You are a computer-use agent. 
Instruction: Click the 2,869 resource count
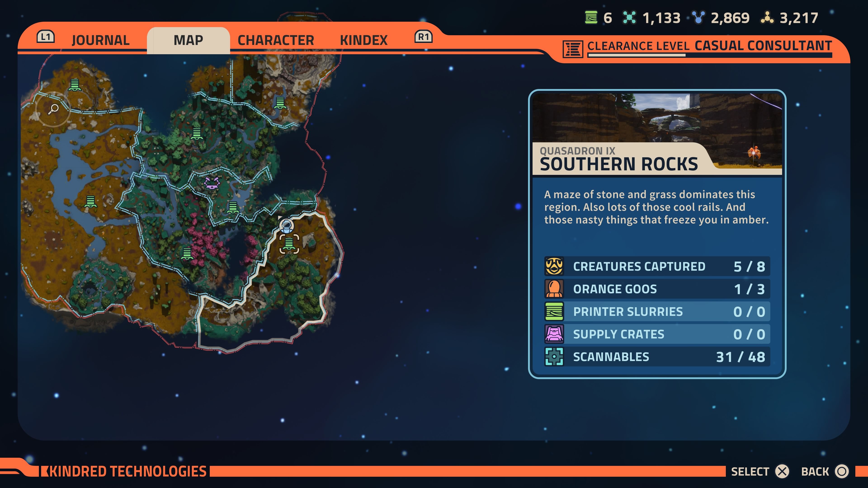tap(730, 18)
